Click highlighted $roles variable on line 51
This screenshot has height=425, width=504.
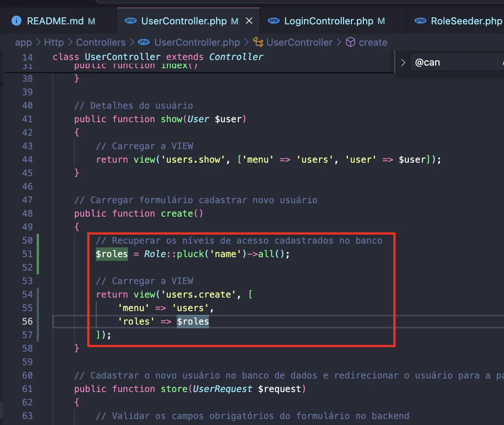coord(112,254)
